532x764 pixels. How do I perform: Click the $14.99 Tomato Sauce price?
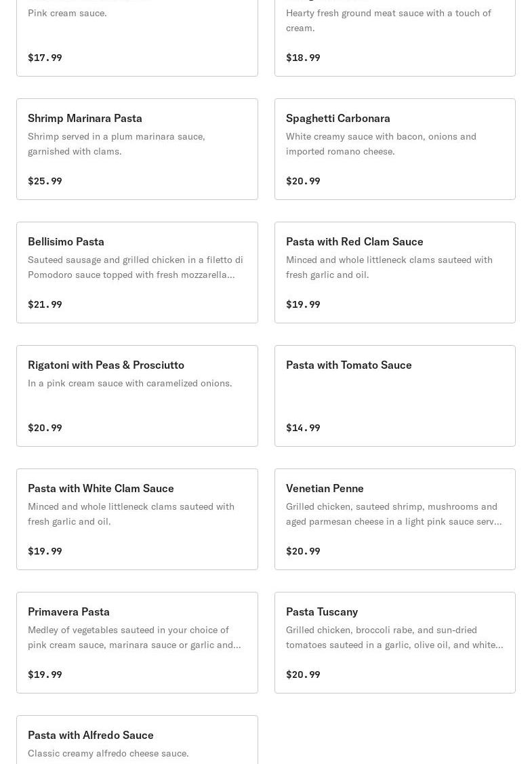point(303,428)
